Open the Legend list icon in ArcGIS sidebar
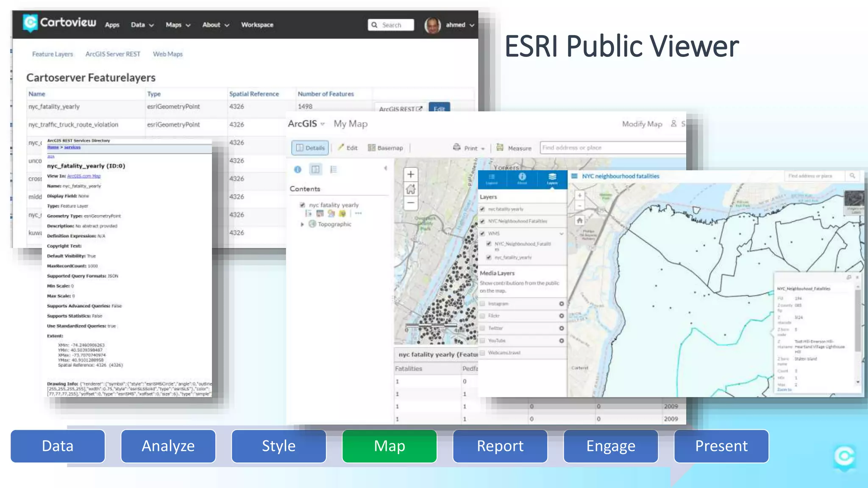Image resolution: width=868 pixels, height=488 pixels. 334,169
